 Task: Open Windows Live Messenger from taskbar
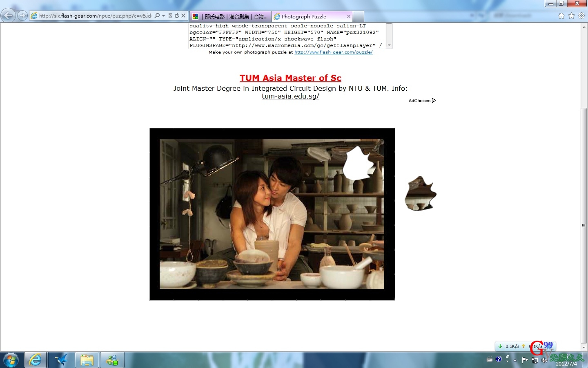pos(112,360)
